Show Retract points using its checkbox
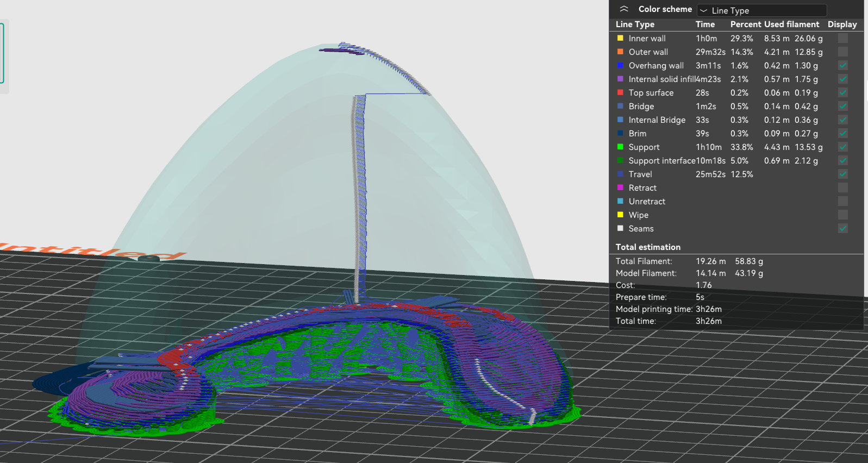The width and height of the screenshot is (868, 463). click(x=842, y=187)
